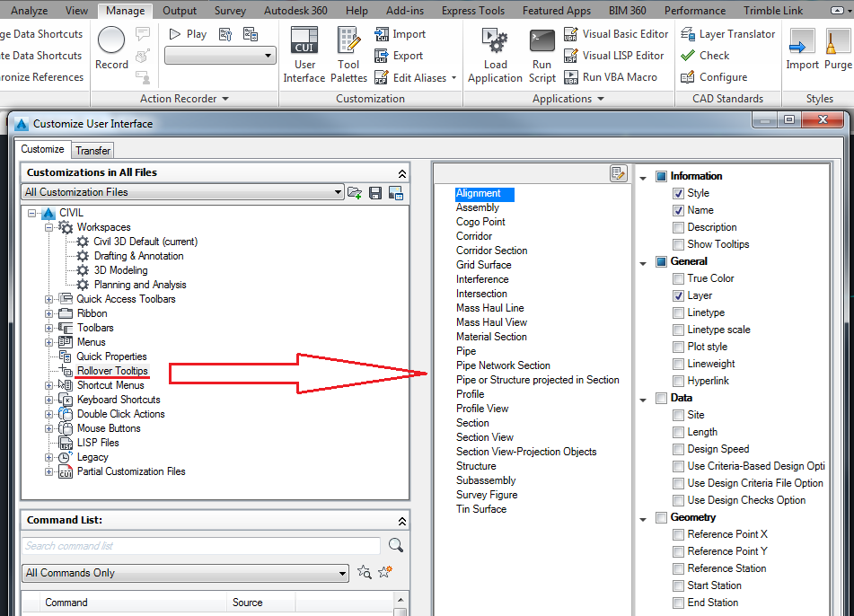
Task: Click the edit object type list icon
Action: (x=618, y=173)
